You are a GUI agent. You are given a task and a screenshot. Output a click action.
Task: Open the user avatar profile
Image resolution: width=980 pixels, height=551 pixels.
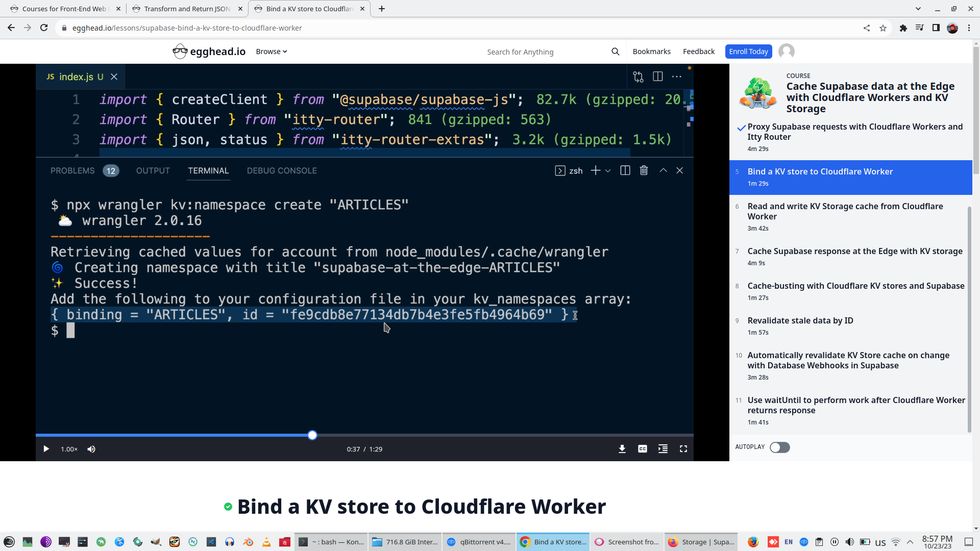click(786, 52)
